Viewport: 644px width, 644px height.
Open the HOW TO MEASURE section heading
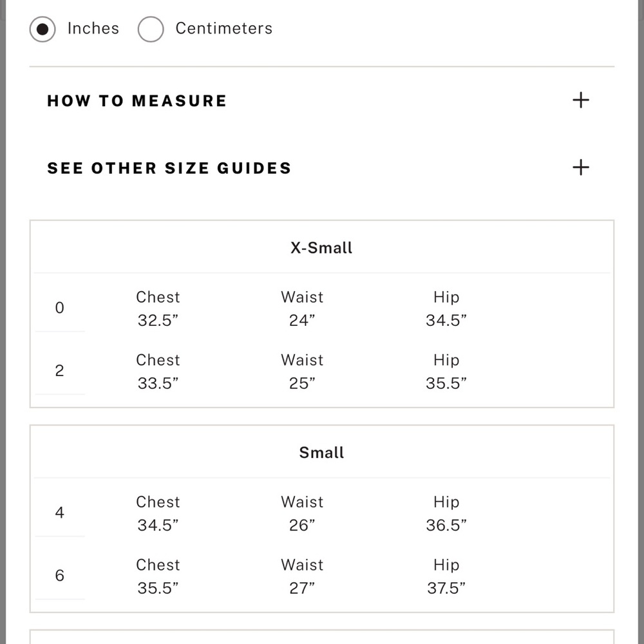click(x=137, y=100)
